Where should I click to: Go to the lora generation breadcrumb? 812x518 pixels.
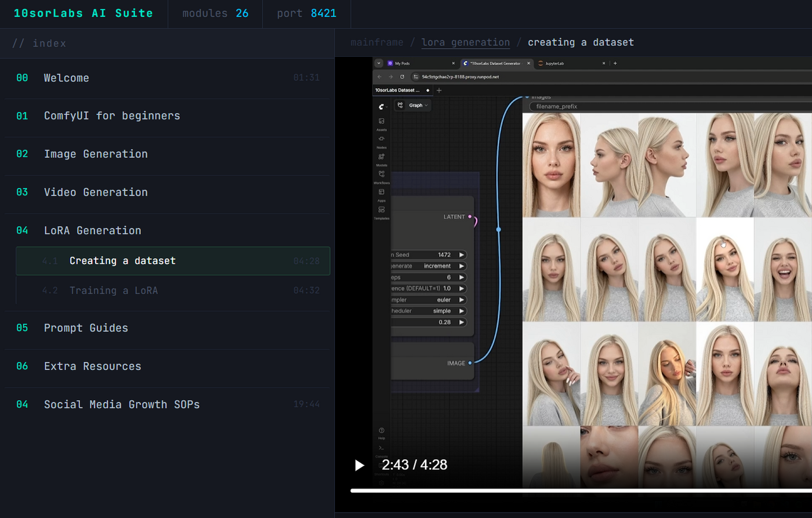click(466, 42)
